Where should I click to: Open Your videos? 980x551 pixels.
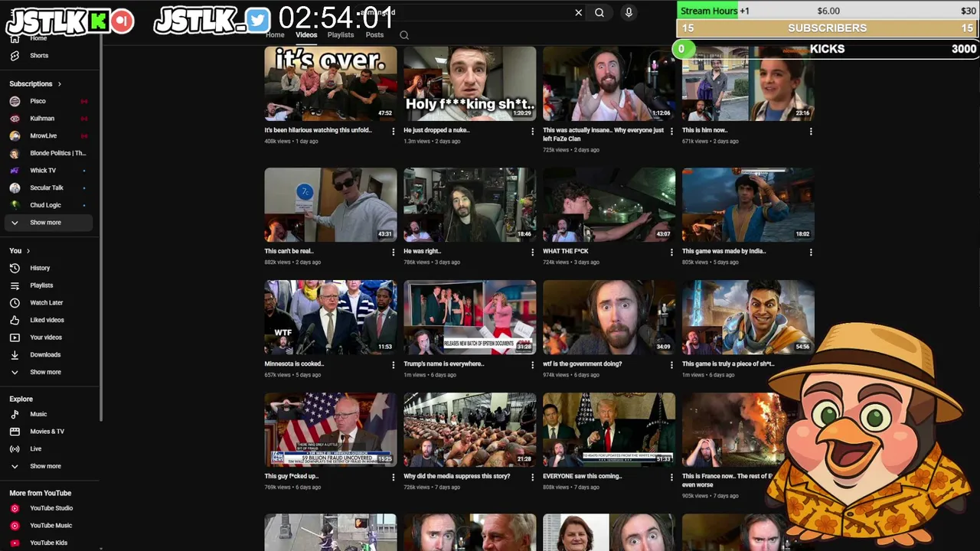[x=47, y=337]
